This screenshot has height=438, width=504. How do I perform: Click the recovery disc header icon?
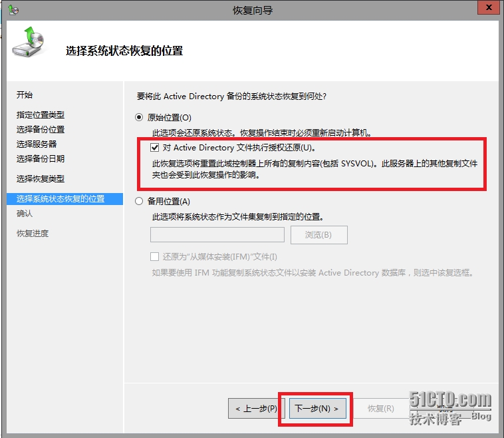[29, 42]
